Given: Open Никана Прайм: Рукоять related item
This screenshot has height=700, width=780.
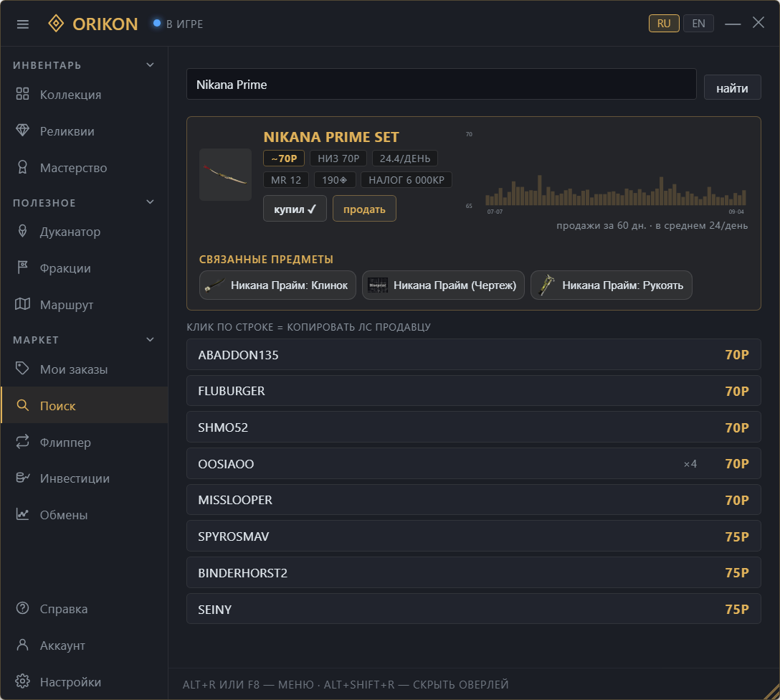Looking at the screenshot, I should pyautogui.click(x=612, y=285).
